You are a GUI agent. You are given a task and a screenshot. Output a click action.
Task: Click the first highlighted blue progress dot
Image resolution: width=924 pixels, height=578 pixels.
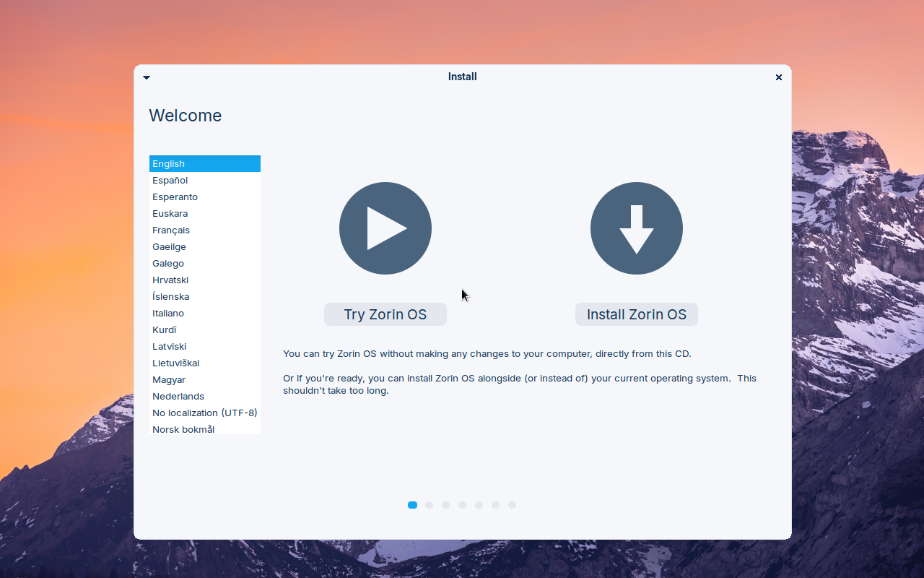(x=412, y=505)
